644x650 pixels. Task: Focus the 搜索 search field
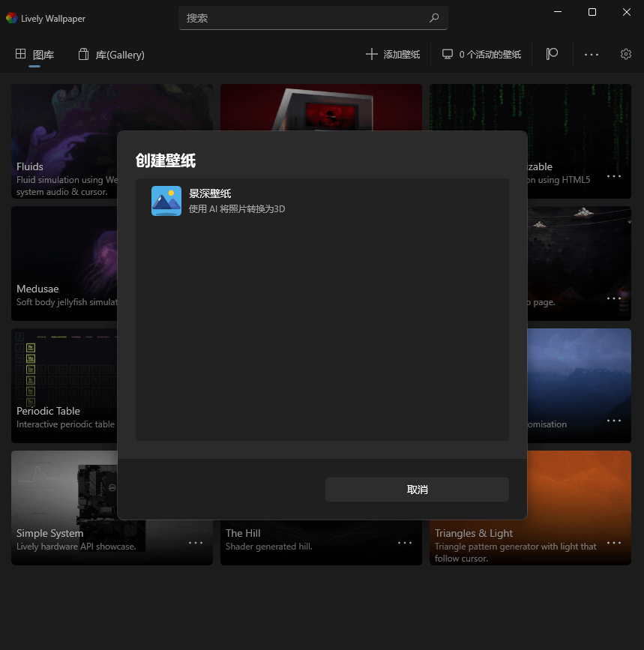[x=304, y=18]
